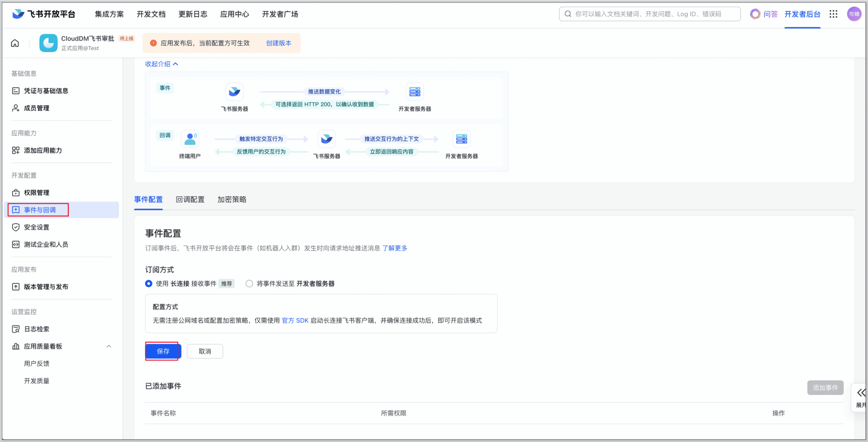This screenshot has height=442, width=868.
Task: Click the 创建版本 link
Action: [x=278, y=43]
